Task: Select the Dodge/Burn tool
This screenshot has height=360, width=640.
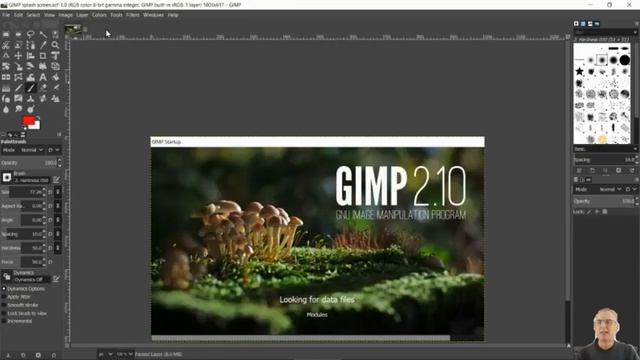Action: (x=31, y=109)
